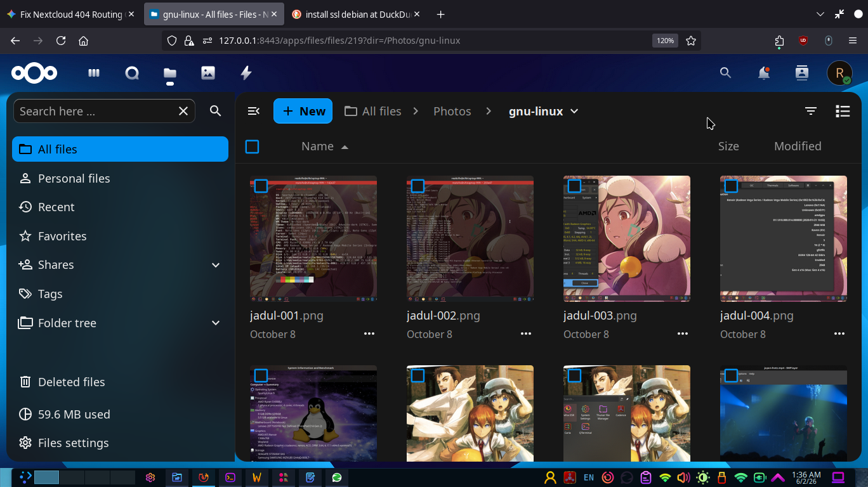Open the browser hamburger menu

pos(853,41)
